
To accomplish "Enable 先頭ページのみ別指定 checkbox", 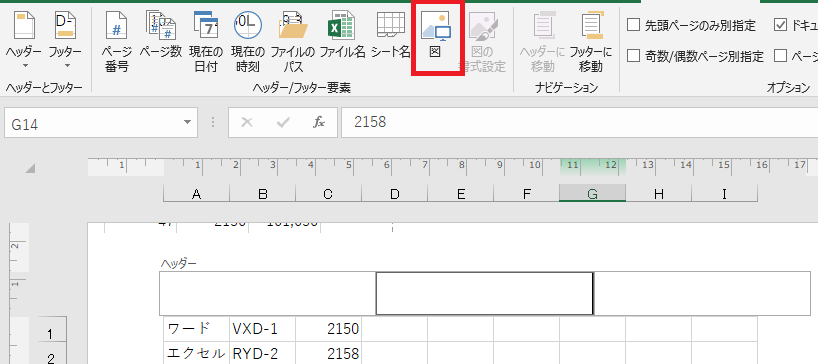I will (633, 25).
